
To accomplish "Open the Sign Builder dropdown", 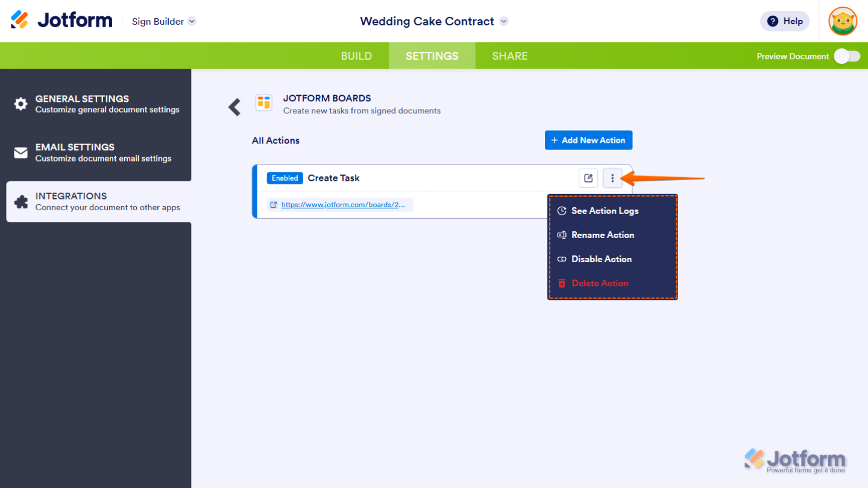I will [164, 21].
